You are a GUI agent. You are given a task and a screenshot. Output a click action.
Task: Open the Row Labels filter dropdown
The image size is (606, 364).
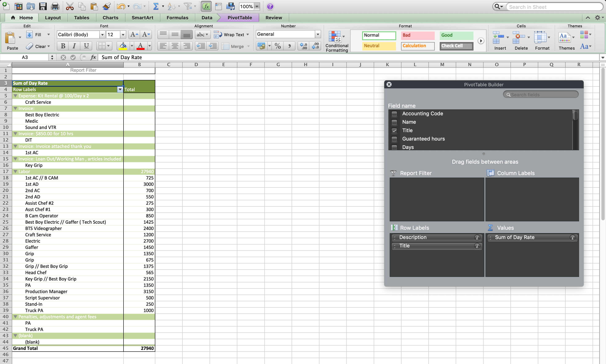[120, 89]
